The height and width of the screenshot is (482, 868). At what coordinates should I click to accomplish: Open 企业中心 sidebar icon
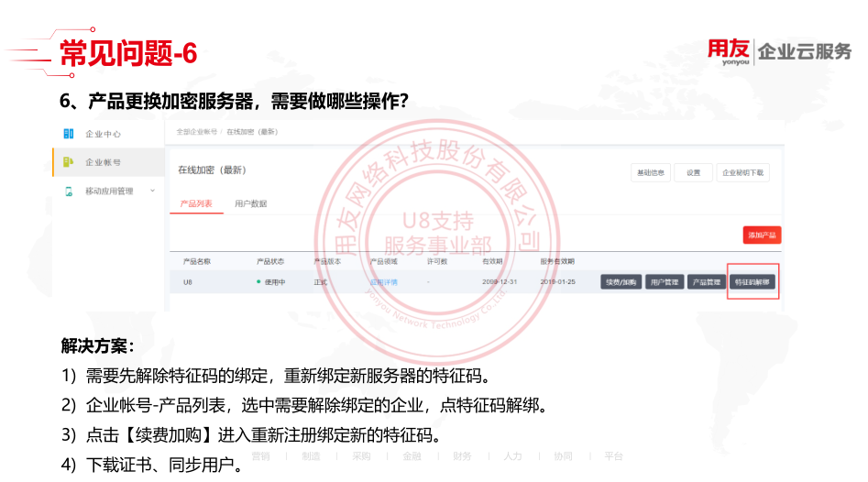pos(69,134)
